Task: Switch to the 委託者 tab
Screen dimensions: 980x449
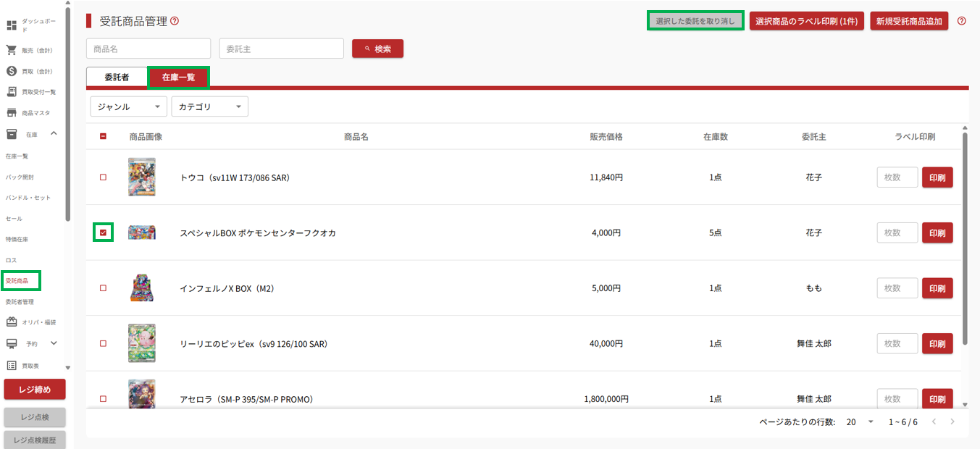Action: (x=117, y=77)
